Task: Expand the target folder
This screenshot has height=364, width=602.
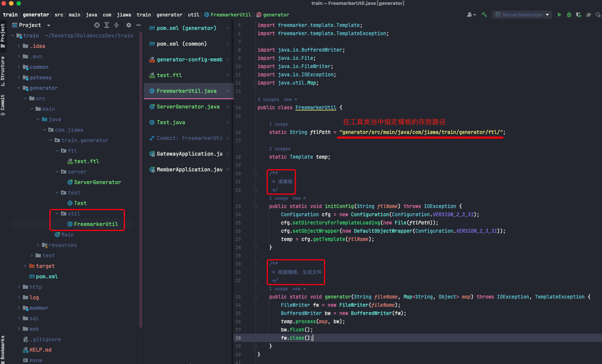Action: 25,266
